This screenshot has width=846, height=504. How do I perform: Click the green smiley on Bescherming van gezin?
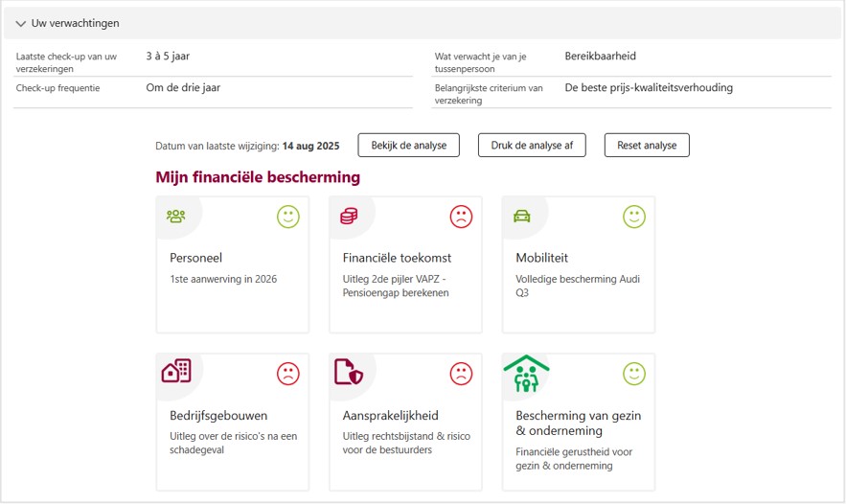[x=634, y=373]
